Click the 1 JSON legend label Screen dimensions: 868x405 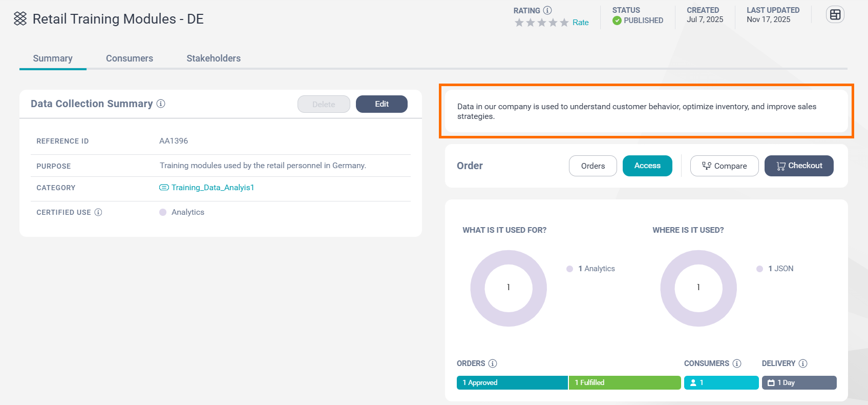[781, 269]
